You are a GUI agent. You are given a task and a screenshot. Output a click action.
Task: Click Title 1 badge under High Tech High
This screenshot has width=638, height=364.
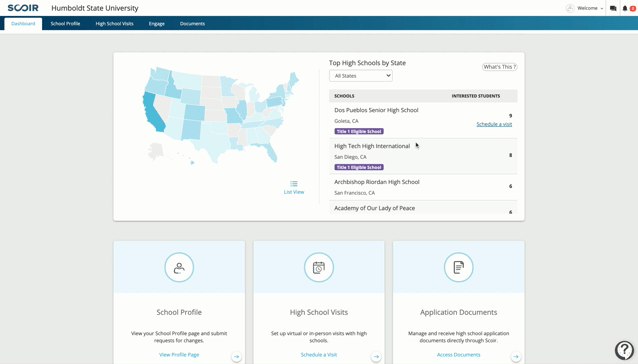pyautogui.click(x=359, y=167)
